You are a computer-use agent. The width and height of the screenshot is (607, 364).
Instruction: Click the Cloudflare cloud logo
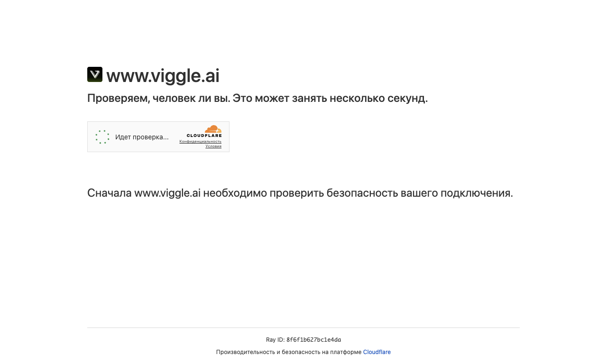coord(204,131)
